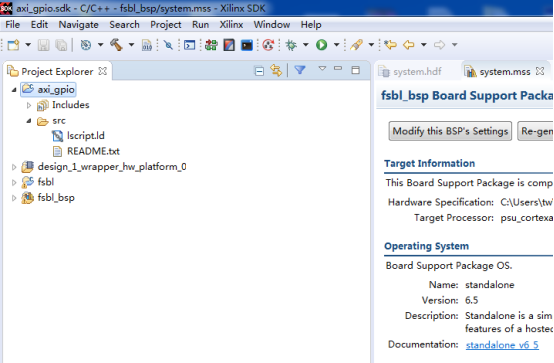The width and height of the screenshot is (554, 363).
Task: Open the hammer Build dropdown arrow
Action: [131, 45]
